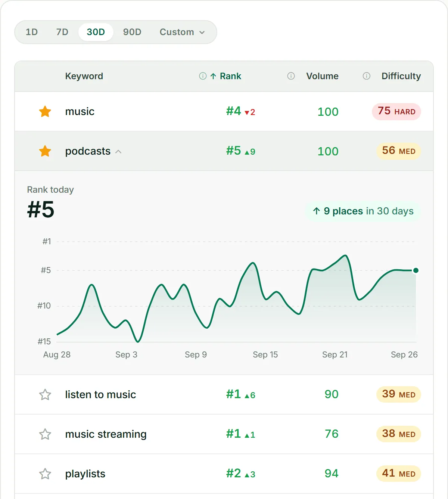Click the 'Rank today' label
Screen dimensions: 448x499
50,190
